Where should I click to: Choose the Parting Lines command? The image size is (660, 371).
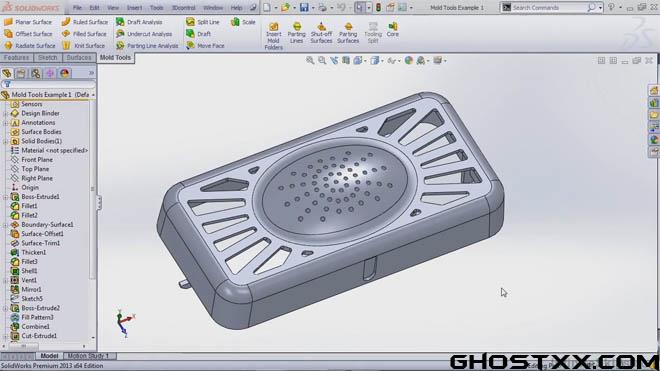[296, 33]
